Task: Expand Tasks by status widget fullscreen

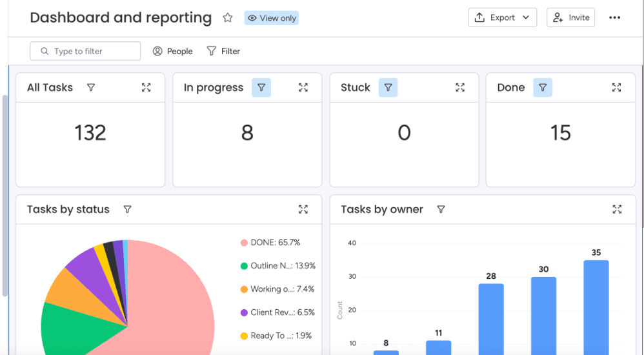Action: 303,210
